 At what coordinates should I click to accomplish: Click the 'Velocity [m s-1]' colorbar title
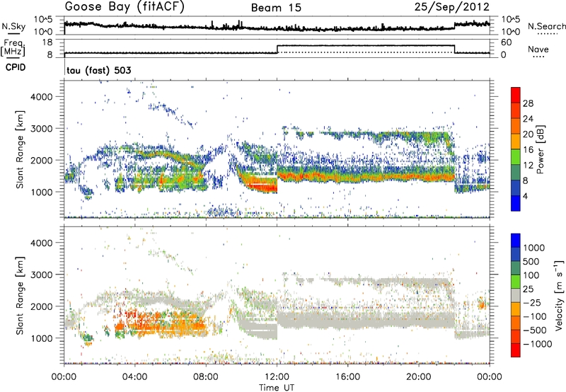pyautogui.click(x=559, y=295)
